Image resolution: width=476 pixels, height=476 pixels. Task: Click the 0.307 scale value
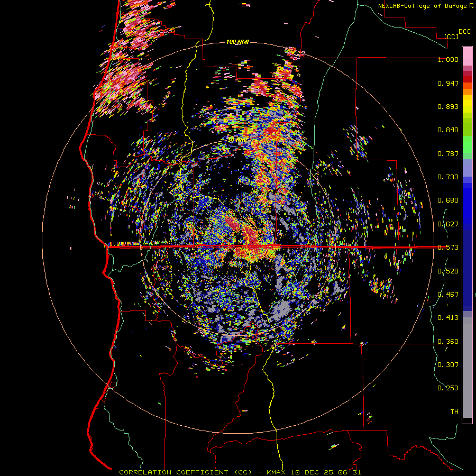[x=448, y=364]
